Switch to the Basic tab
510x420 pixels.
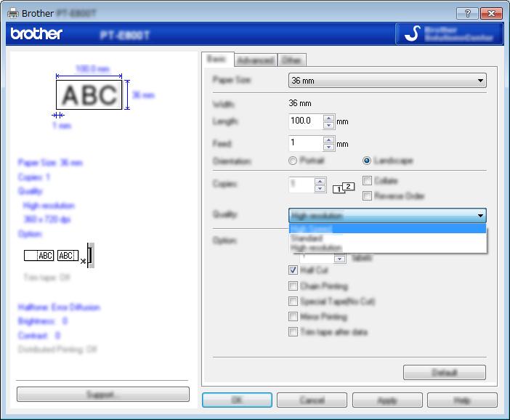[x=217, y=59]
